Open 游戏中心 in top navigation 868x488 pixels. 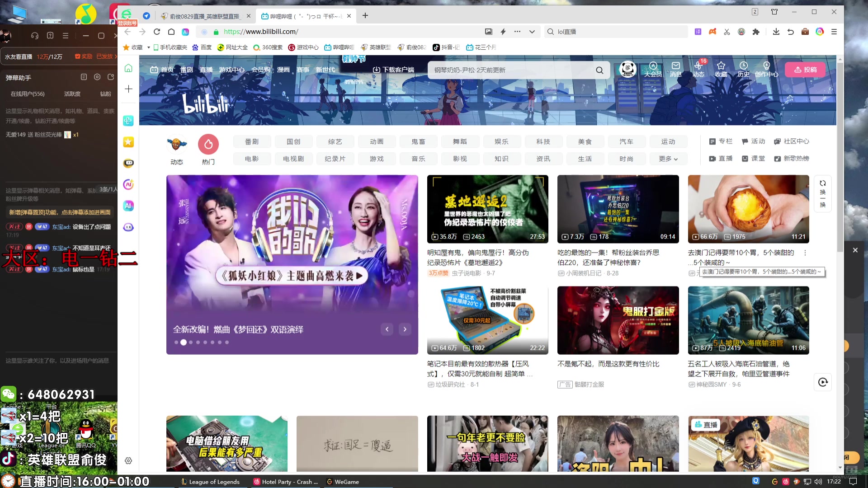click(x=232, y=70)
